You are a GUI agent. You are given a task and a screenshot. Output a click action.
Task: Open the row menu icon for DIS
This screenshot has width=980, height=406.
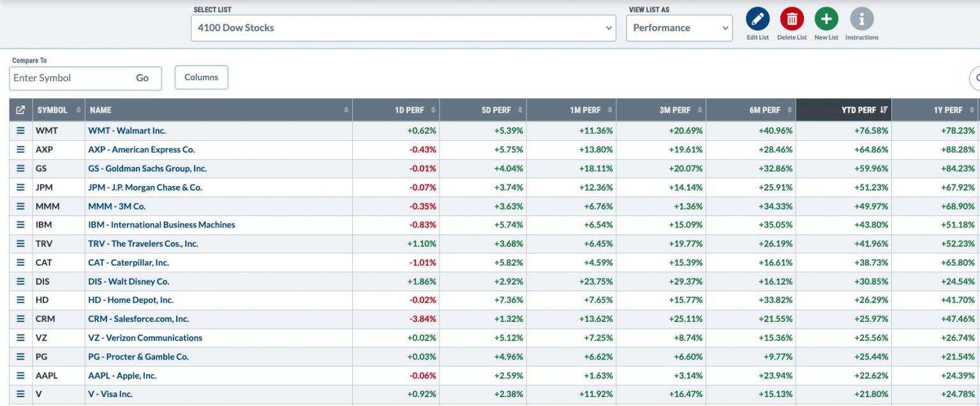(x=20, y=282)
